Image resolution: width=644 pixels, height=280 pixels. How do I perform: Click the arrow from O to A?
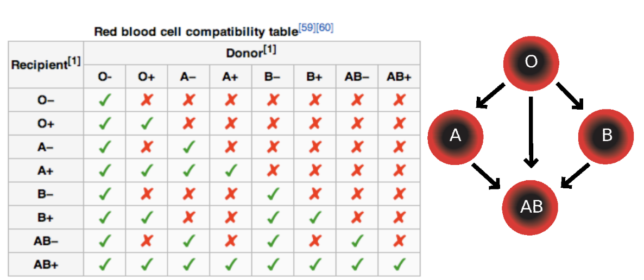click(490, 96)
